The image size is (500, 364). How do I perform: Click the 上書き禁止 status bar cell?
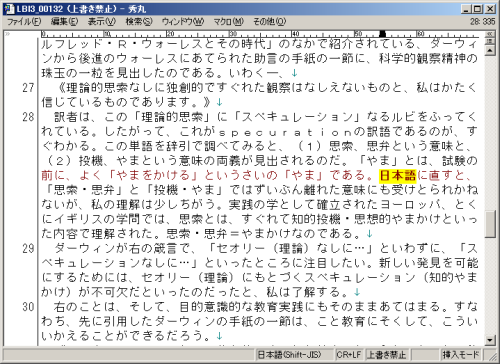[x=387, y=355]
